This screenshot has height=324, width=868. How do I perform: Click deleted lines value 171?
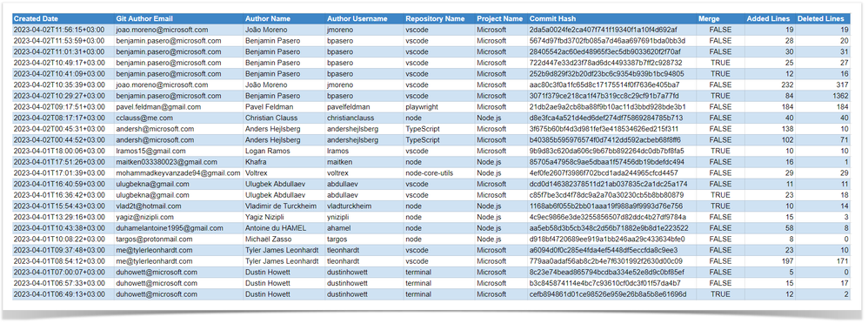[843, 261]
